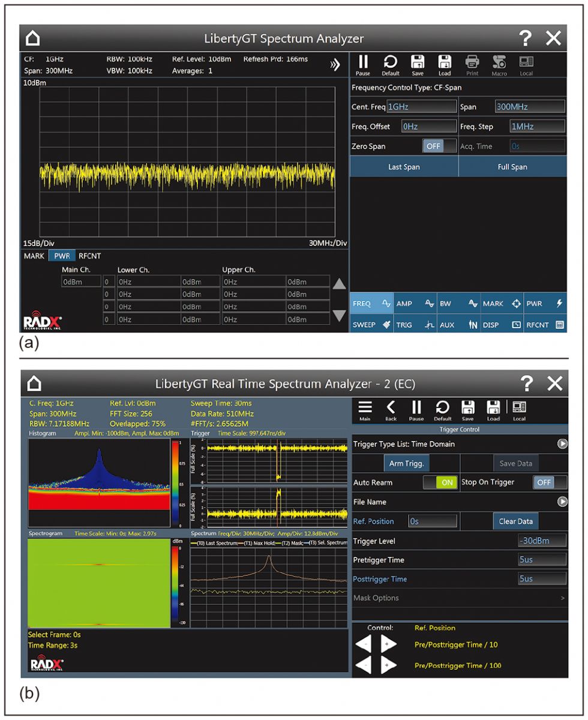Click Macro icon in Spectrum Analyzer window
588x720 pixels.
click(499, 65)
